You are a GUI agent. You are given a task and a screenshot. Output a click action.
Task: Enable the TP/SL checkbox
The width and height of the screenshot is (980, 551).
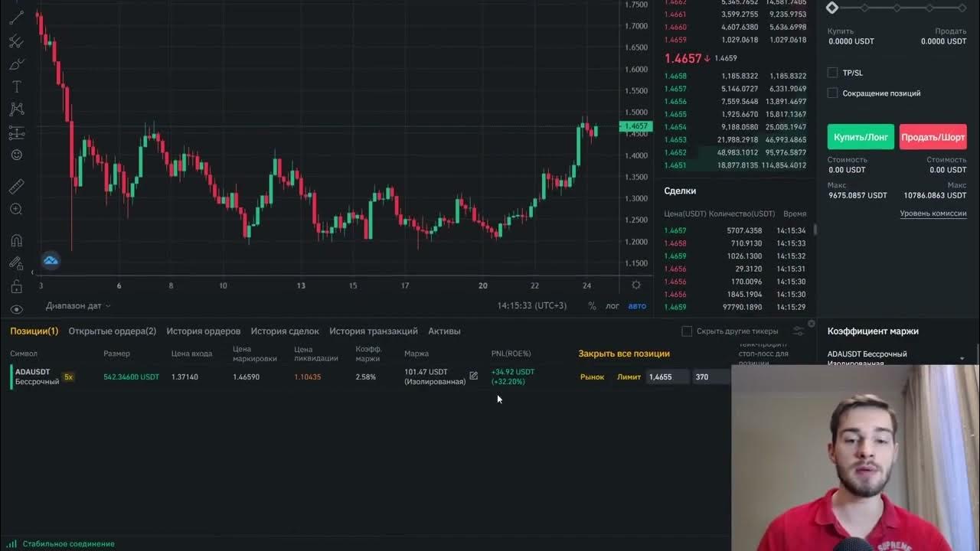tap(832, 73)
